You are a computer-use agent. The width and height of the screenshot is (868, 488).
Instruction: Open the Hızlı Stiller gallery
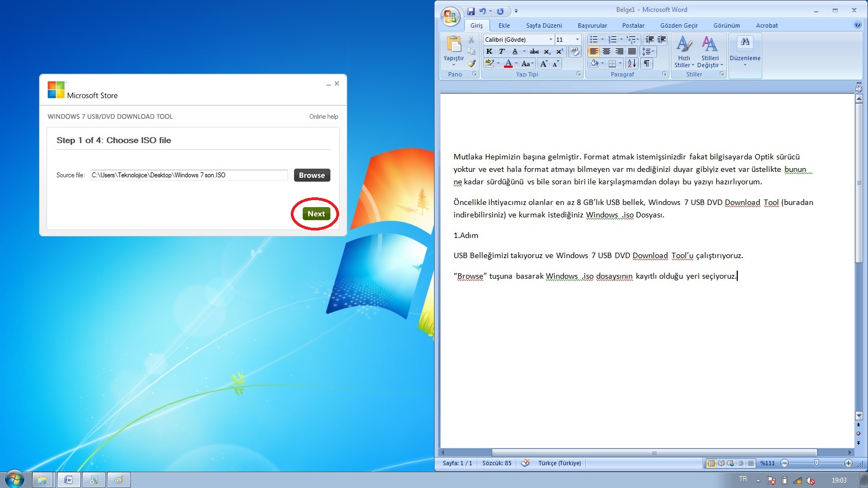pyautogui.click(x=684, y=52)
